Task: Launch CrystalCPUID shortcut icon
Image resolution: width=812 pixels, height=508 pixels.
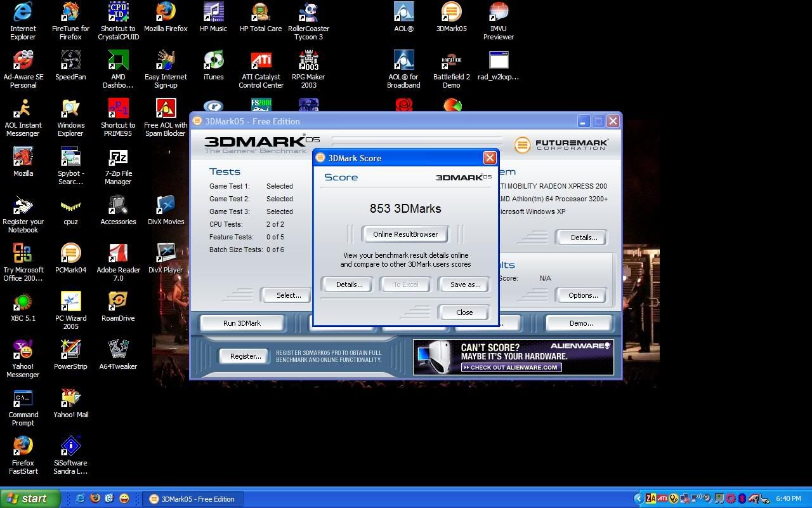Action: pyautogui.click(x=118, y=21)
